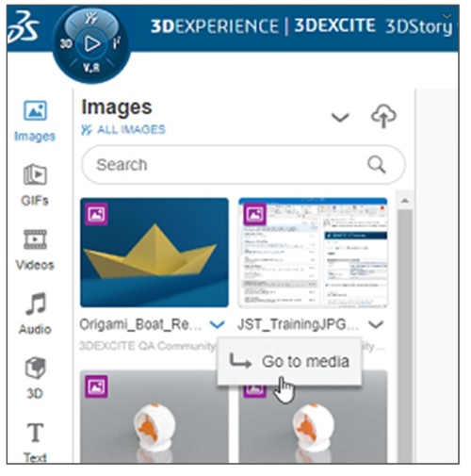Open the GIFs media category
Image resolution: width=471 pixels, height=476 pixels.
35,185
